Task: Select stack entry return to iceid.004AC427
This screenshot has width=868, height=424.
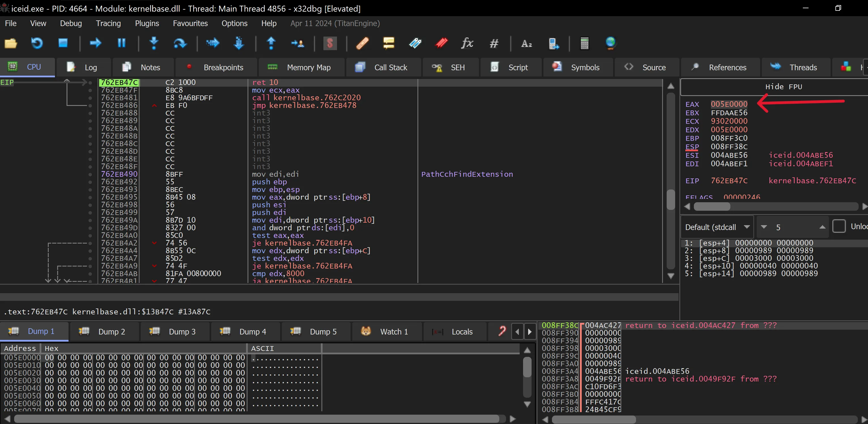Action: pos(701,325)
